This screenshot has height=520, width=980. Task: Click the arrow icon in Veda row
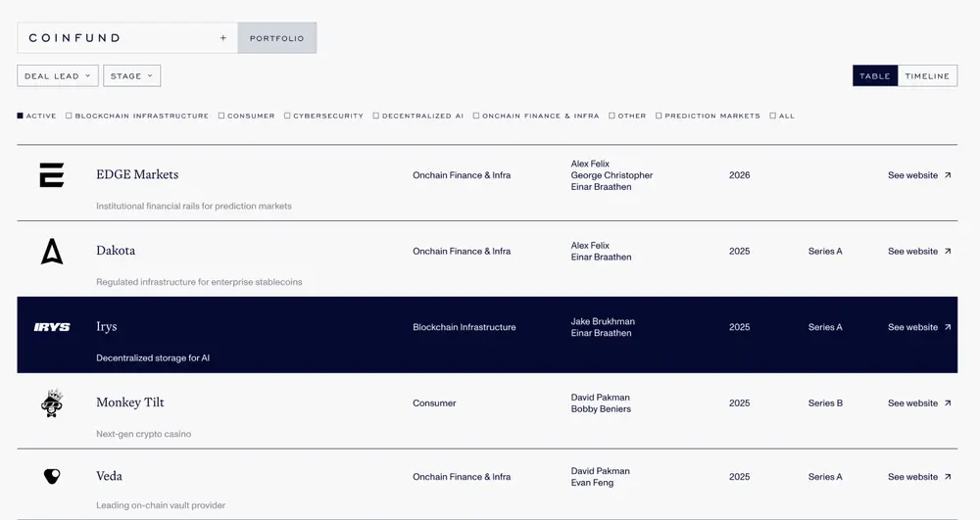click(x=948, y=477)
